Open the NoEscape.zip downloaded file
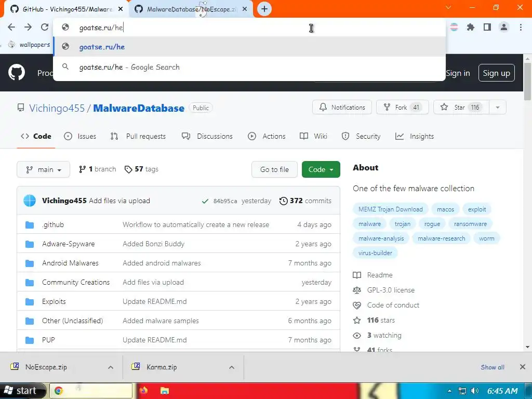Viewport: 532px width, 399px height. click(x=46, y=367)
